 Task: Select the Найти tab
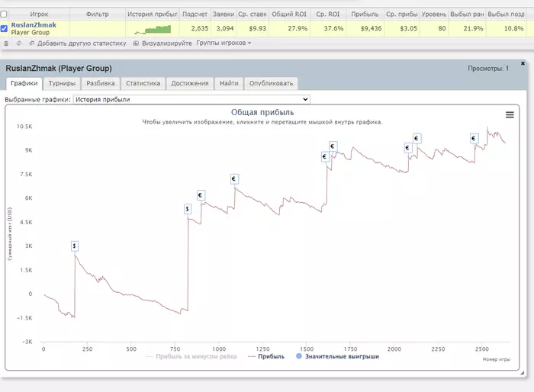pos(229,83)
